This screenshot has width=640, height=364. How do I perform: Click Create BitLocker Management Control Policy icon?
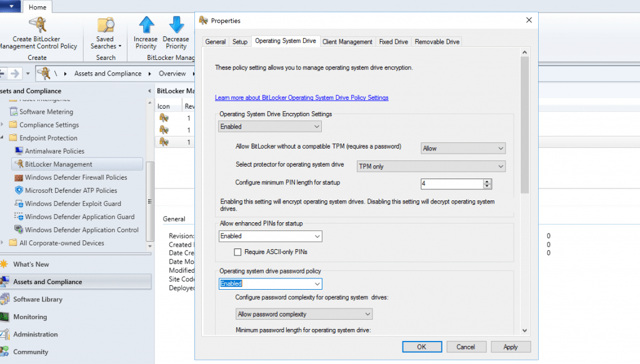(37, 24)
